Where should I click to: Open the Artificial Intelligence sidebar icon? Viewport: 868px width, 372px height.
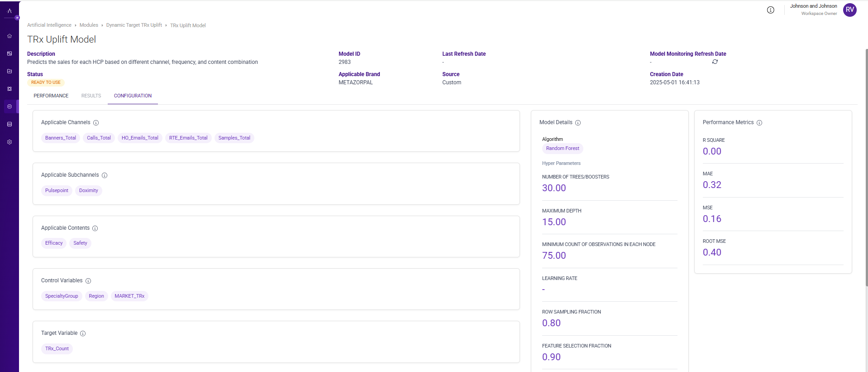[10, 106]
